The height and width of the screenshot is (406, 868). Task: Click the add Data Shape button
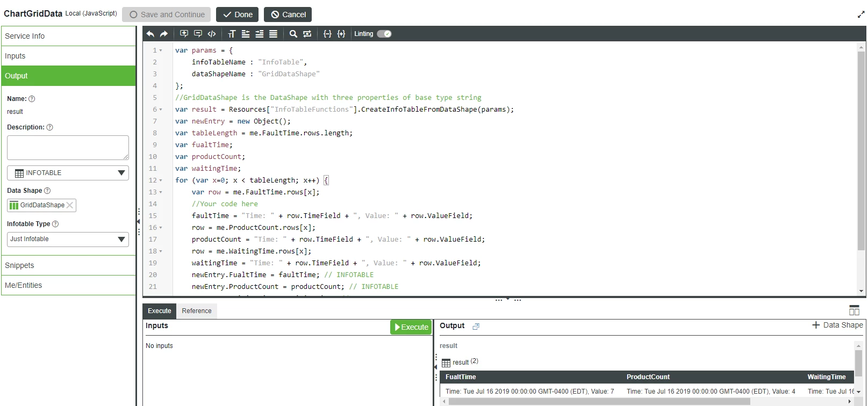[x=837, y=325]
